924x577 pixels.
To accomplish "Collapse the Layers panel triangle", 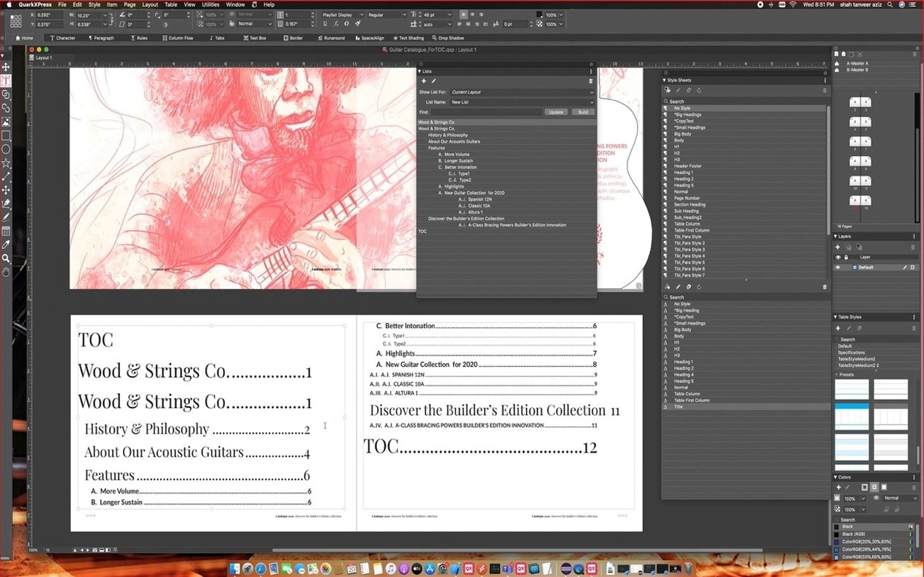I will coord(836,237).
